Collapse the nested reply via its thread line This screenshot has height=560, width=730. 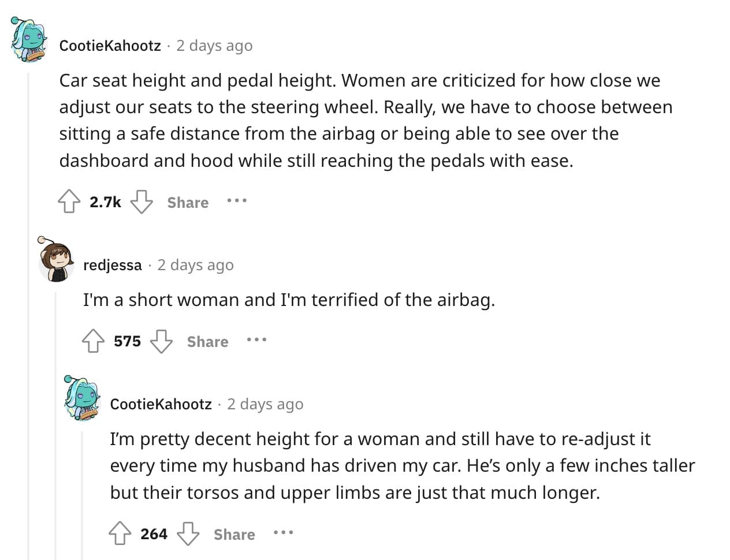pyautogui.click(x=82, y=496)
